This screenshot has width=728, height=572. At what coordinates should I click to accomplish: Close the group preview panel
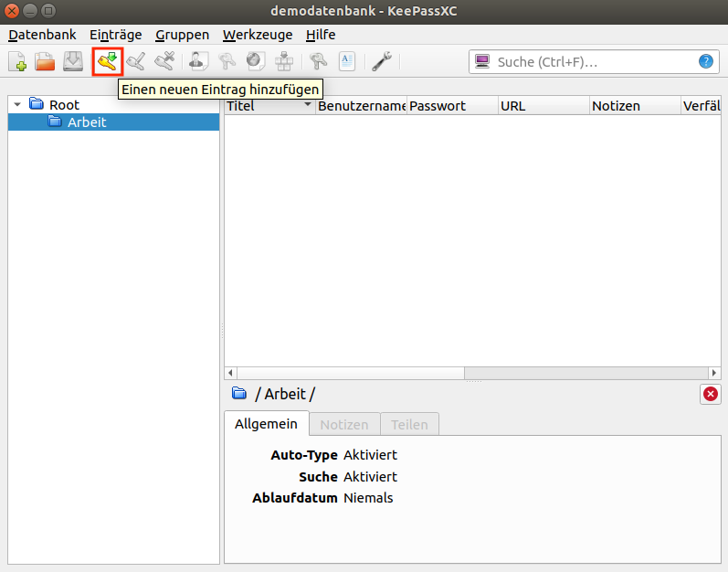click(710, 394)
